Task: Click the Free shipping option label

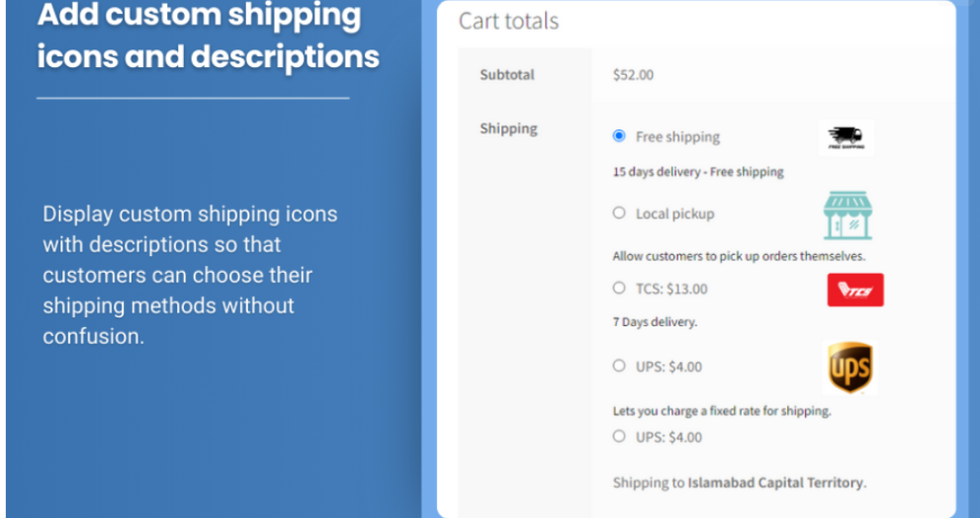Action: (x=677, y=136)
